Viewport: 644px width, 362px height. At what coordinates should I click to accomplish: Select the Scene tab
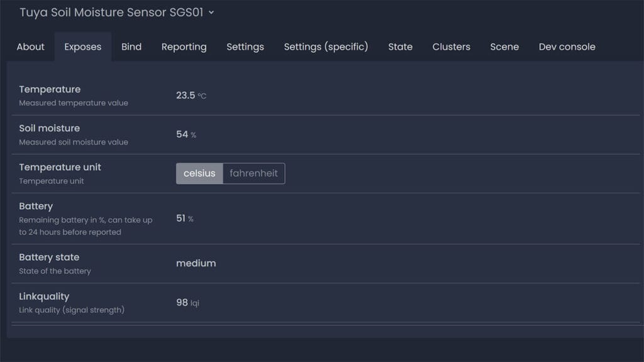pyautogui.click(x=504, y=47)
